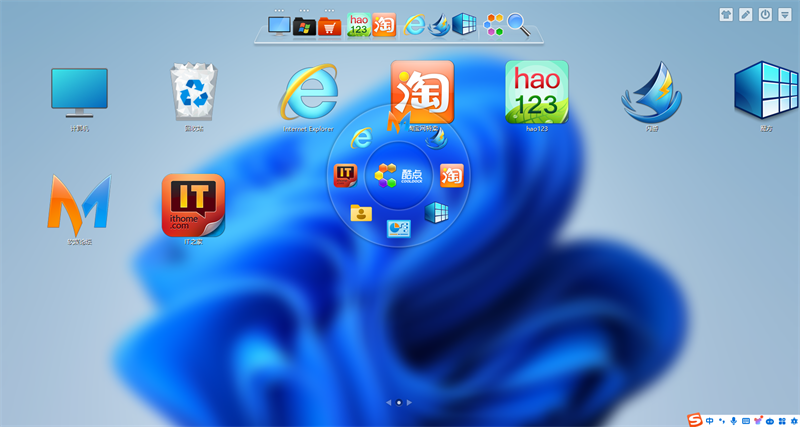
Task: Click the magnifier search icon in the top dock
Action: click(x=518, y=24)
